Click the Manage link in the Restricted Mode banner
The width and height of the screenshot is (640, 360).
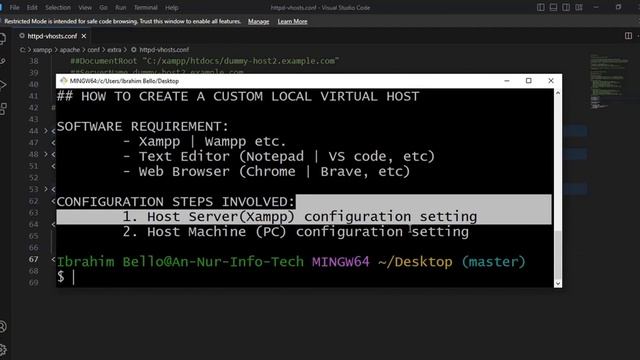258,21
